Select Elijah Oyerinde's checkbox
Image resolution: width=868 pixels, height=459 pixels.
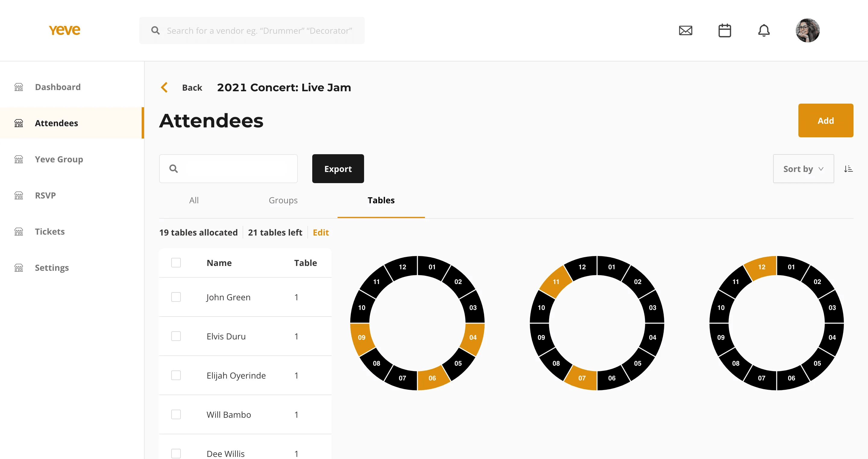point(176,375)
